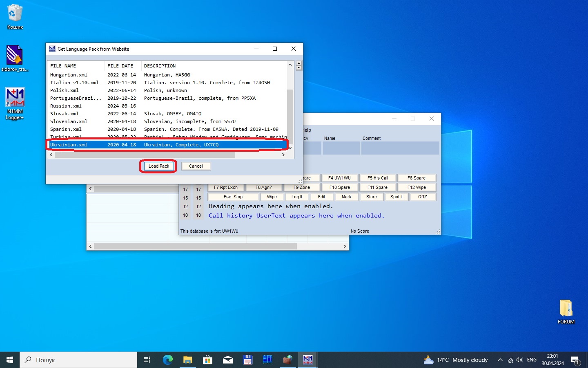This screenshot has width=588, height=368.
Task: Switch the ENG input language indicator
Action: tap(532, 360)
